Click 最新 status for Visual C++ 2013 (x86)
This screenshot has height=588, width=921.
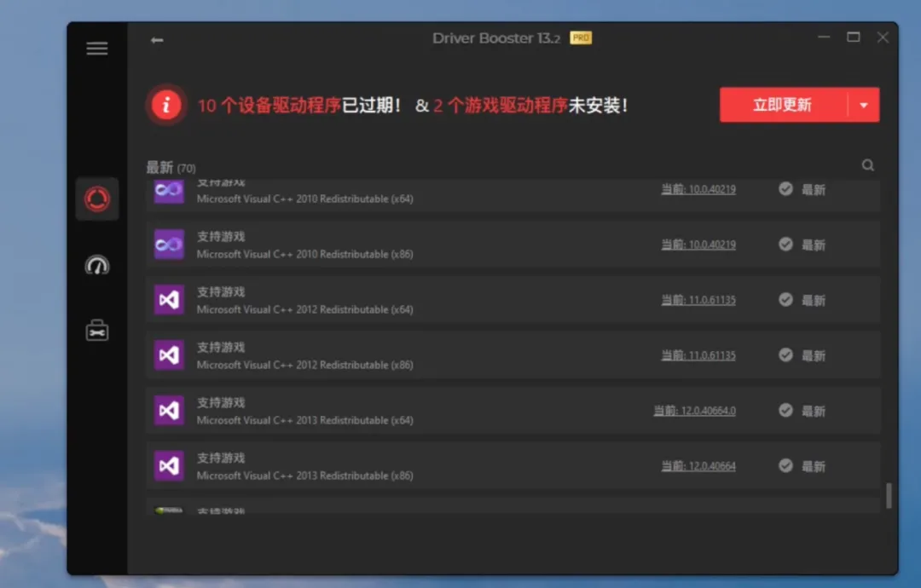(x=814, y=466)
